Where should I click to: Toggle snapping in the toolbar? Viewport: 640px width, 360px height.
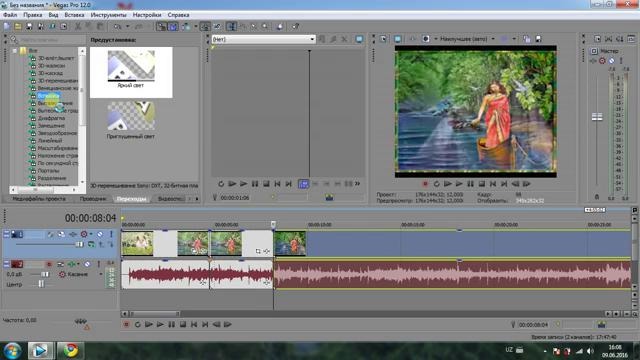click(162, 27)
